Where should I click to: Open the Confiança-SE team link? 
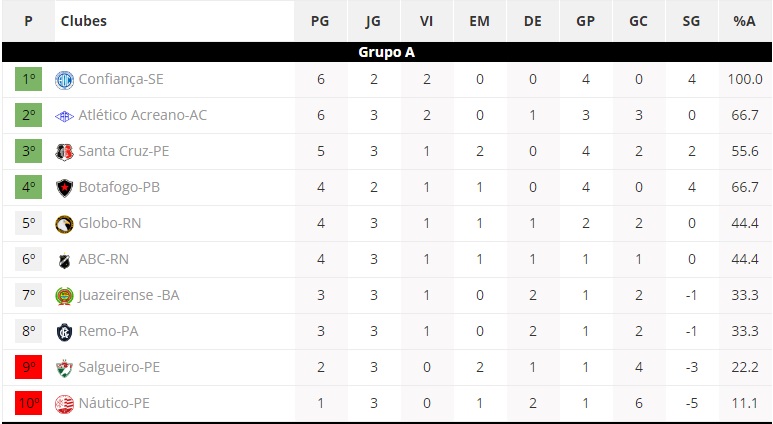(121, 79)
